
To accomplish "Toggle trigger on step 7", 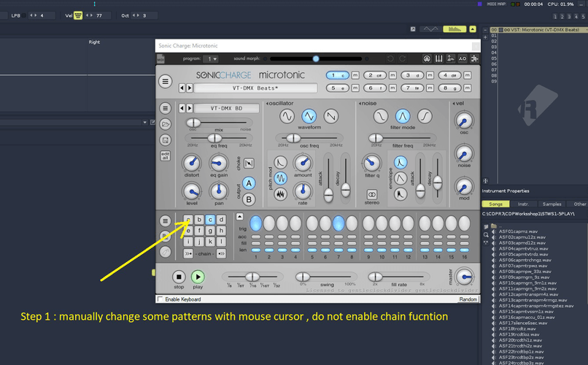I will click(x=339, y=223).
